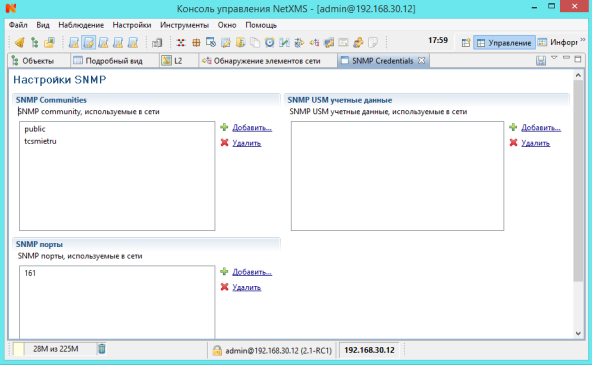The height and width of the screenshot is (365, 593).
Task: Select the Управление perspective
Action: pyautogui.click(x=504, y=43)
